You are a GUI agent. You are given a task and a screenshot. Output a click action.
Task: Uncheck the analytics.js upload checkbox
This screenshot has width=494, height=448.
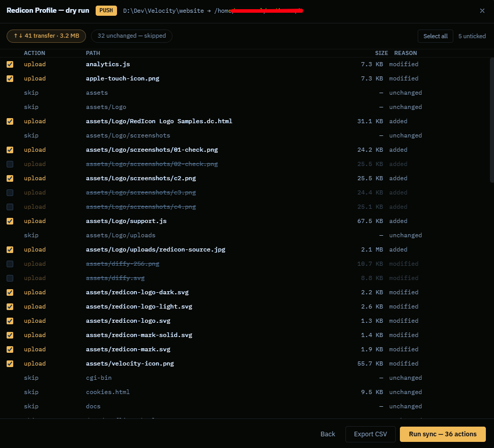point(10,64)
